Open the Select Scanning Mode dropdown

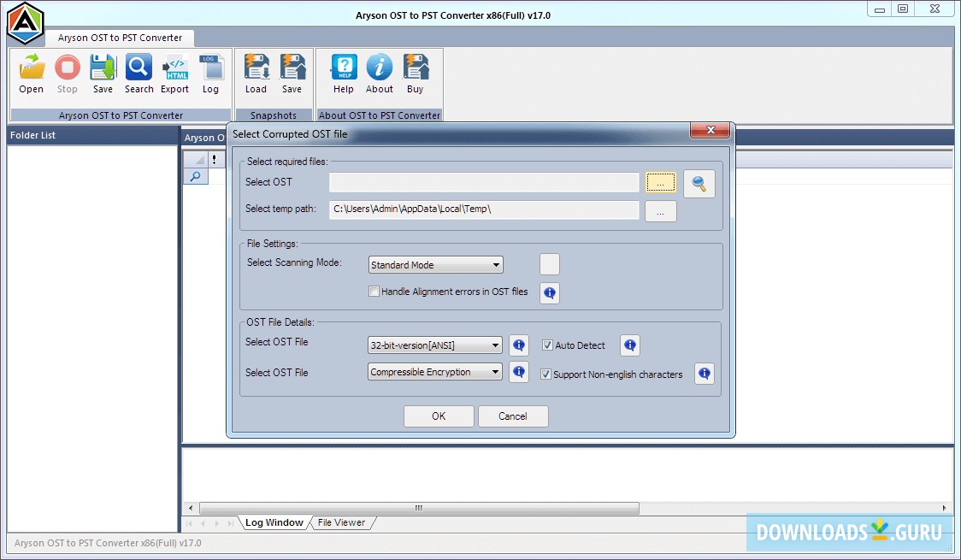click(x=496, y=264)
